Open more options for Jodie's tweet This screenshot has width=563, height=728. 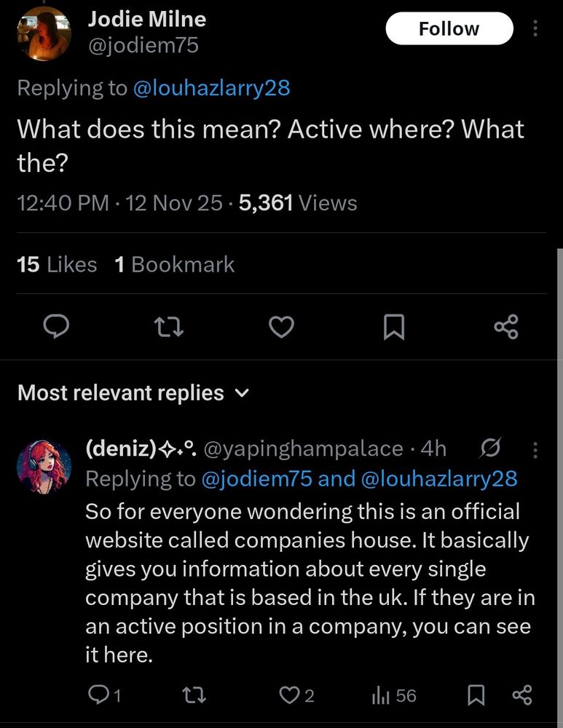(x=536, y=28)
